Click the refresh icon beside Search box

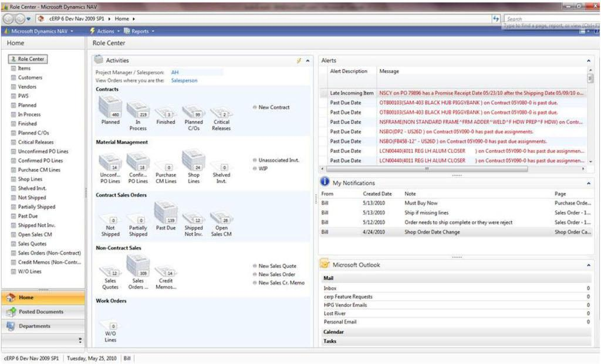tap(496, 18)
